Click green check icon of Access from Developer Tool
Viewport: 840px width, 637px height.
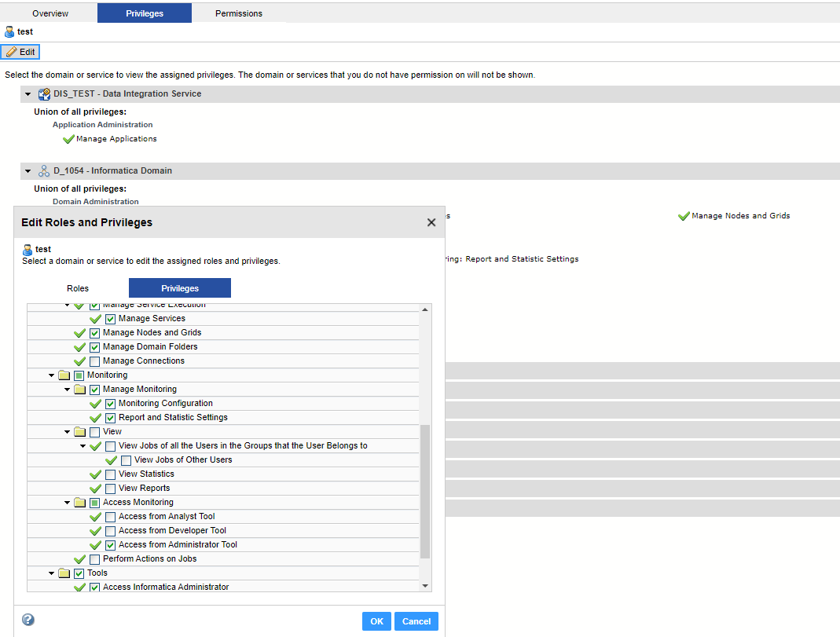point(95,530)
